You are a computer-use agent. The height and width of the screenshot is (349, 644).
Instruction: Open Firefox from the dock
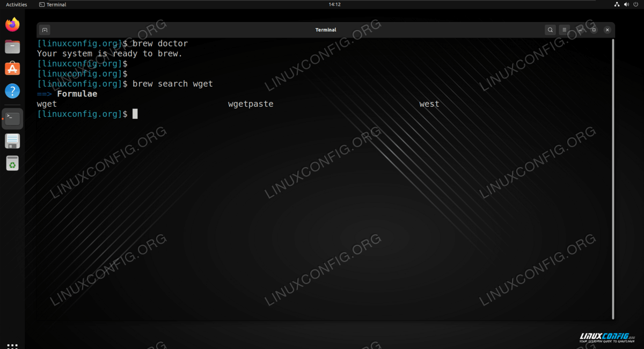[x=12, y=25]
